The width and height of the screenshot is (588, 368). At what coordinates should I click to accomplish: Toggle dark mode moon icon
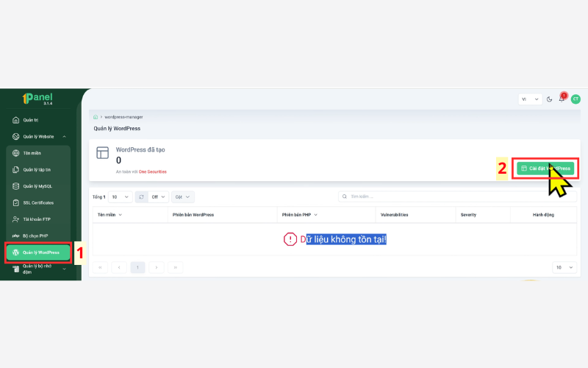click(x=549, y=99)
